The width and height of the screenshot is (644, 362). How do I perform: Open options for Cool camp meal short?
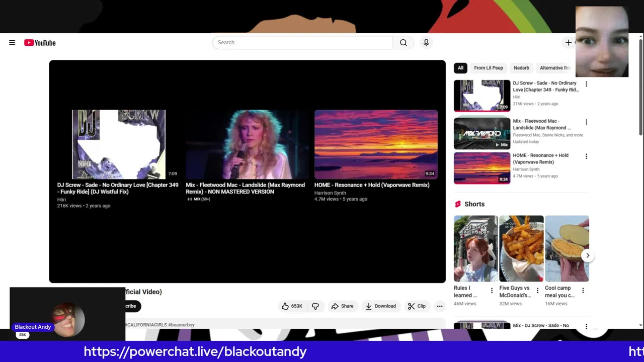point(583,291)
